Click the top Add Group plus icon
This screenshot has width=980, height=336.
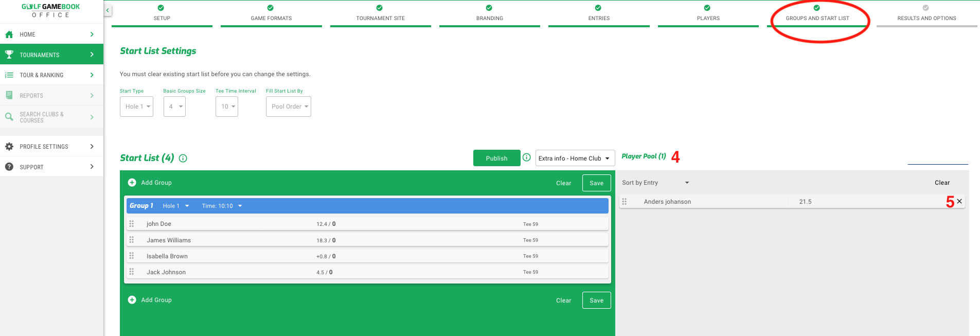point(132,183)
